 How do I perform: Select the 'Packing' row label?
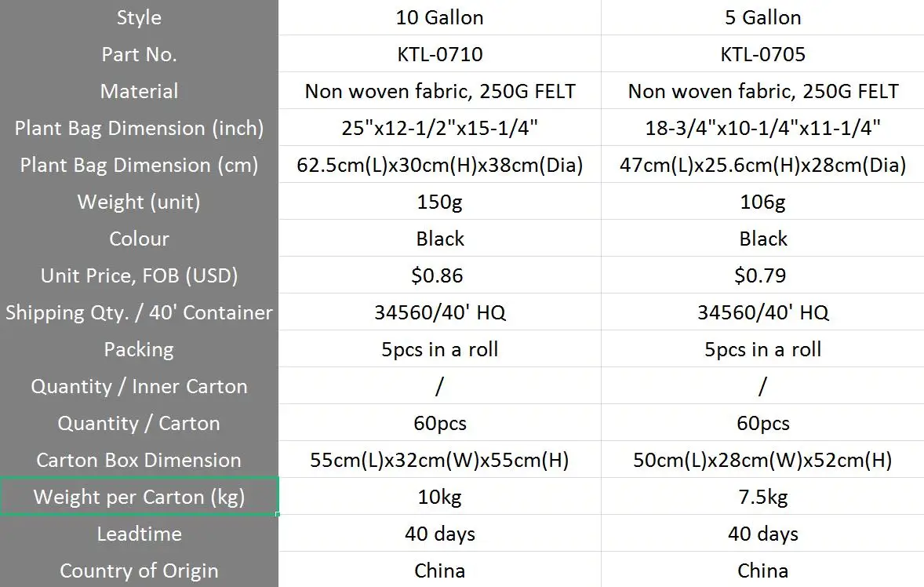[139, 349]
